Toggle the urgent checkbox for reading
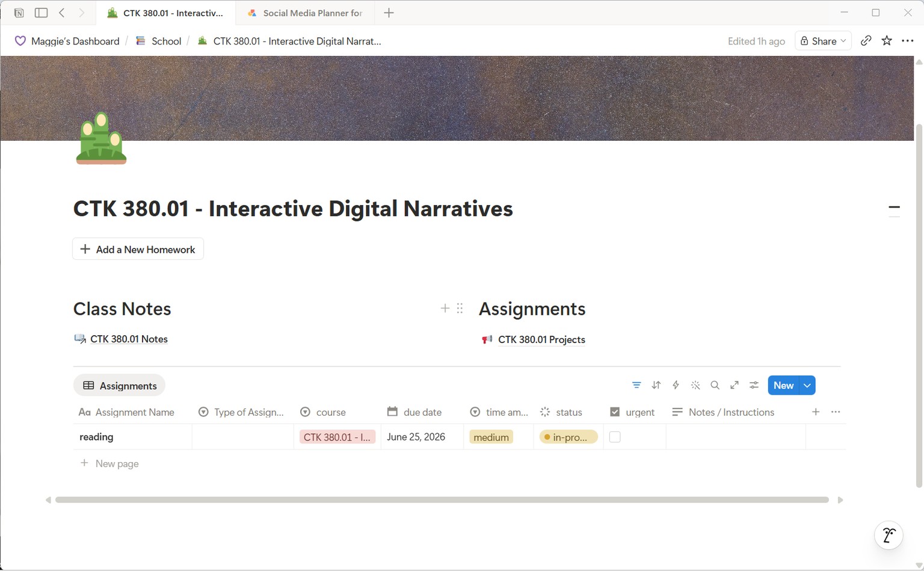924x571 pixels. tap(615, 437)
